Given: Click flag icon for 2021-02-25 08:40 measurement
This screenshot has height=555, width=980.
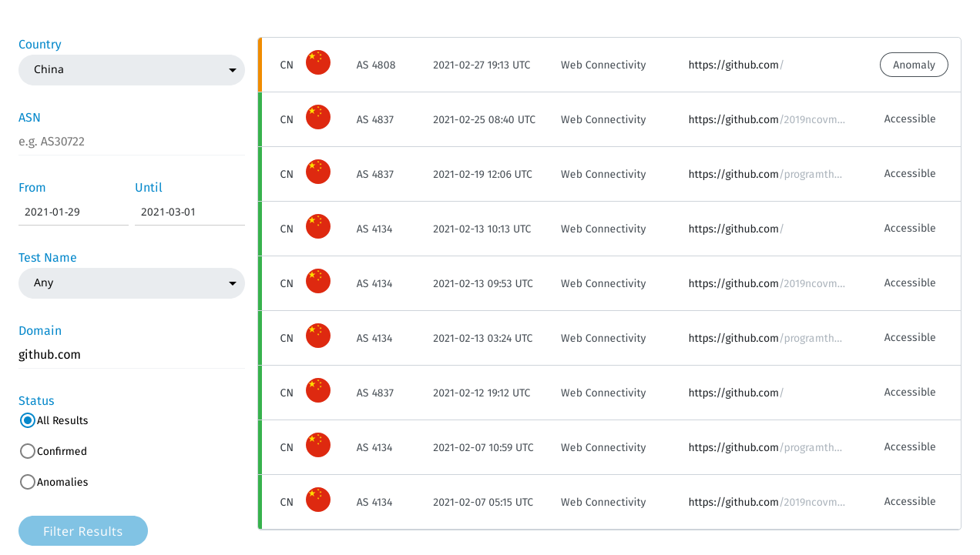Looking at the screenshot, I should pos(317,118).
